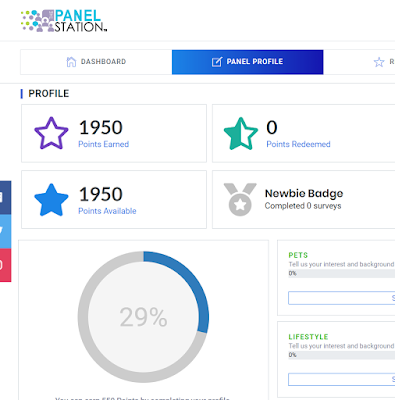Click the Pets 0% progress bar
Image resolution: width=395 pixels, height=400 pixels.
click(342, 274)
